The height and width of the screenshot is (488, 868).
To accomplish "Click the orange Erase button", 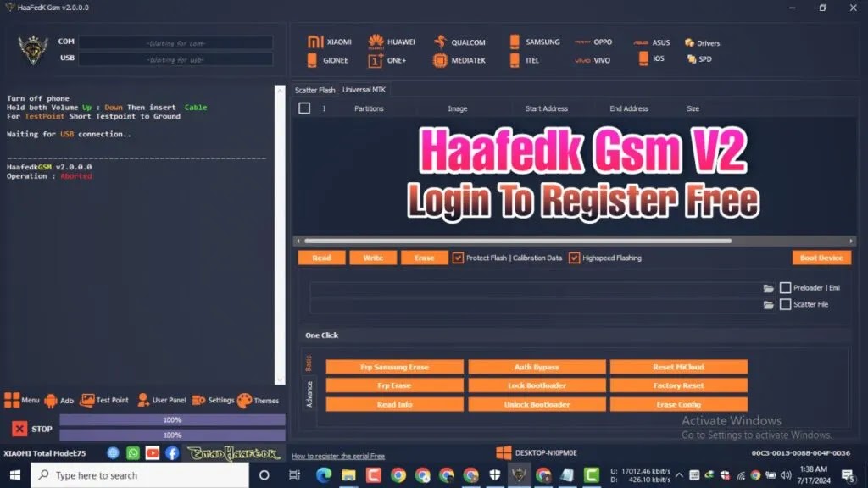I will point(424,258).
